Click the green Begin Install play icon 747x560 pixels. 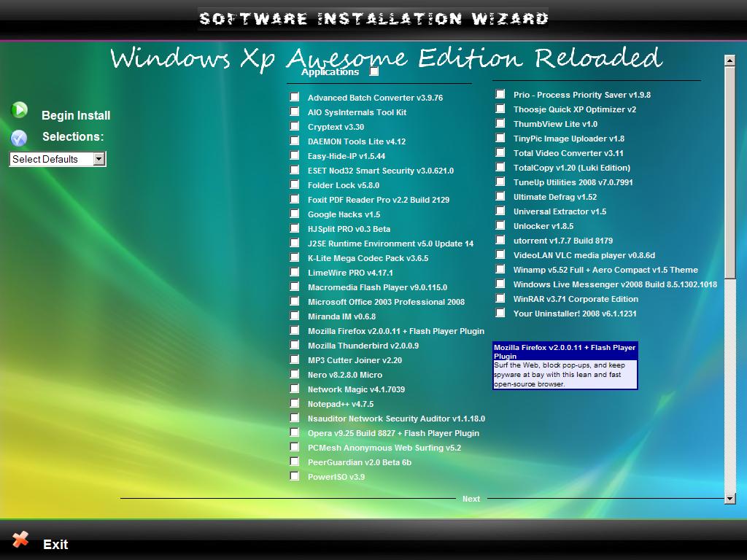20,110
